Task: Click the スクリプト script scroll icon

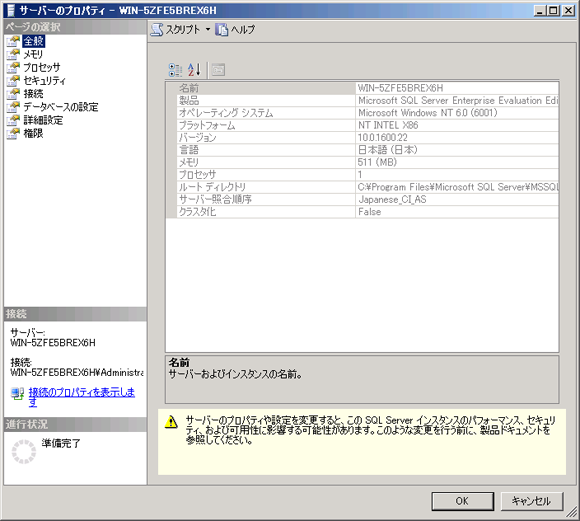Action: (157, 30)
